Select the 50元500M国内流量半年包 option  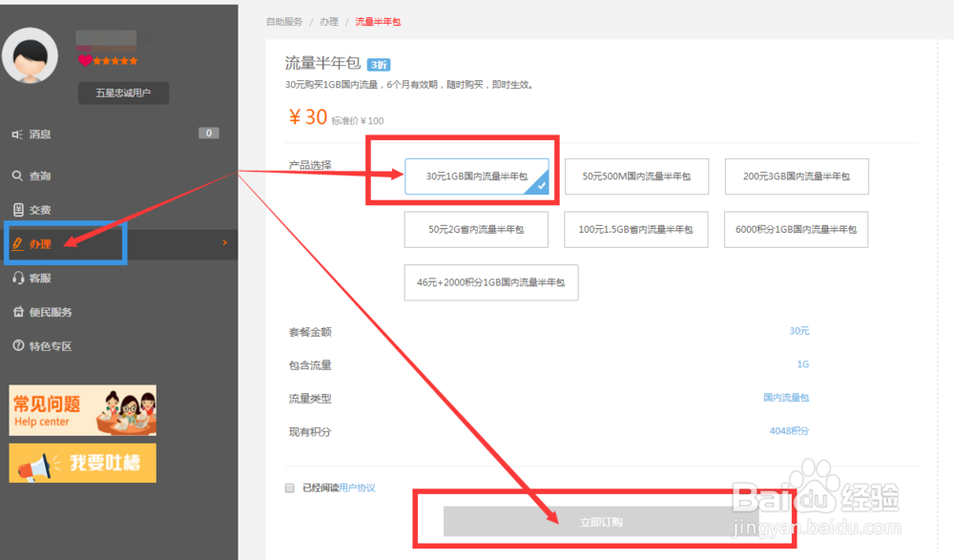click(x=636, y=176)
